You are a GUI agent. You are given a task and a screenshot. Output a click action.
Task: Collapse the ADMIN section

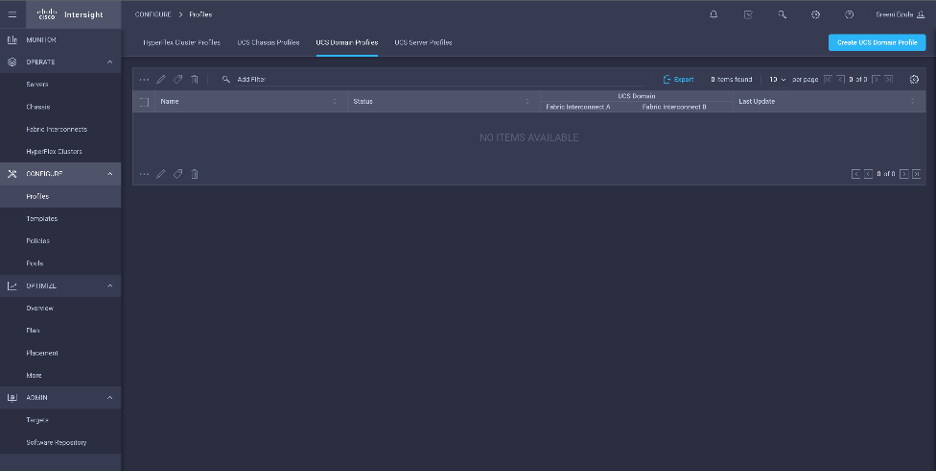[x=110, y=397]
